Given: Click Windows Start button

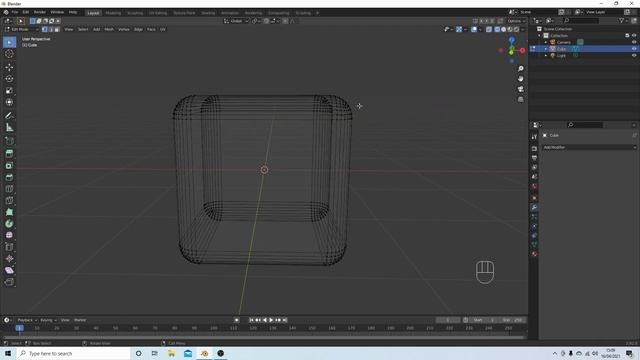Looking at the screenshot, I should click(8, 353).
